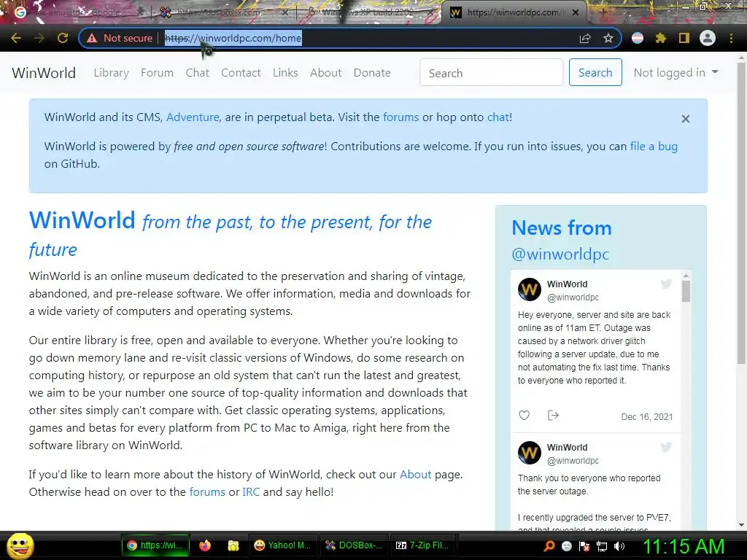
Task: Click the file a bug link
Action: 654,146
